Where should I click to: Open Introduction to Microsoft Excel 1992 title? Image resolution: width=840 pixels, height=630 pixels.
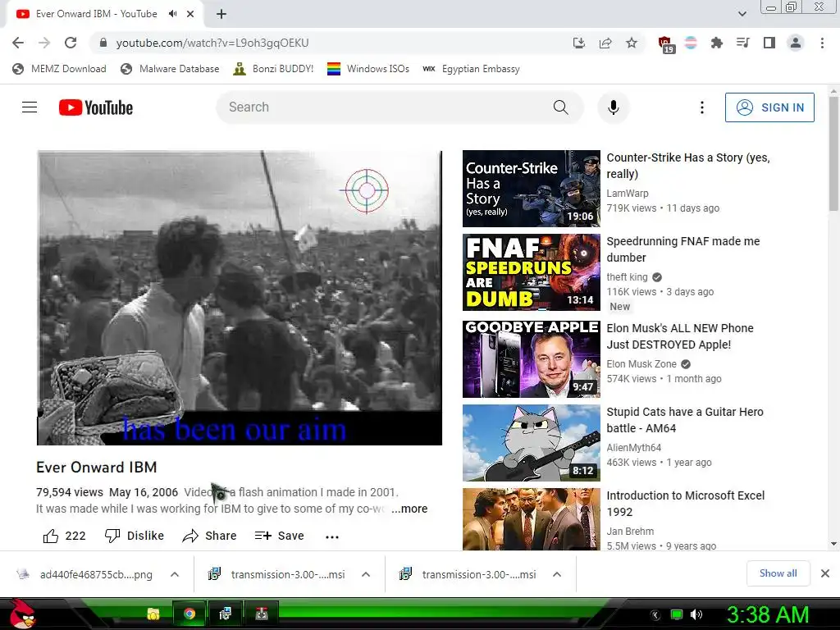(x=685, y=504)
